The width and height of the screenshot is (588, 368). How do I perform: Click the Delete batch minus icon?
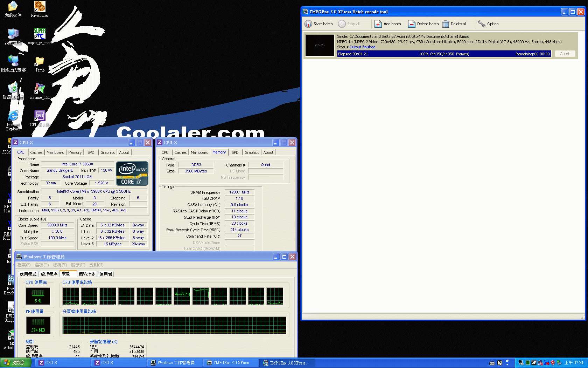click(x=412, y=24)
